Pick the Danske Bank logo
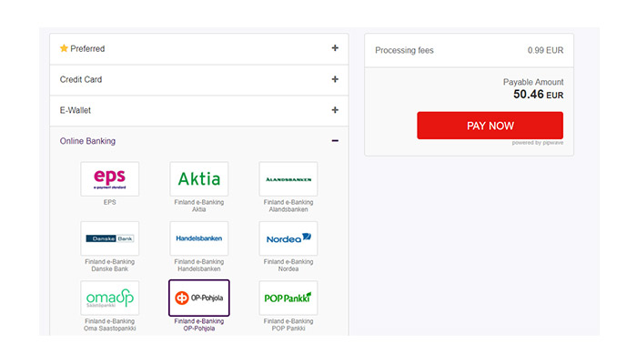This screenshot has height=364, width=637. (x=110, y=238)
